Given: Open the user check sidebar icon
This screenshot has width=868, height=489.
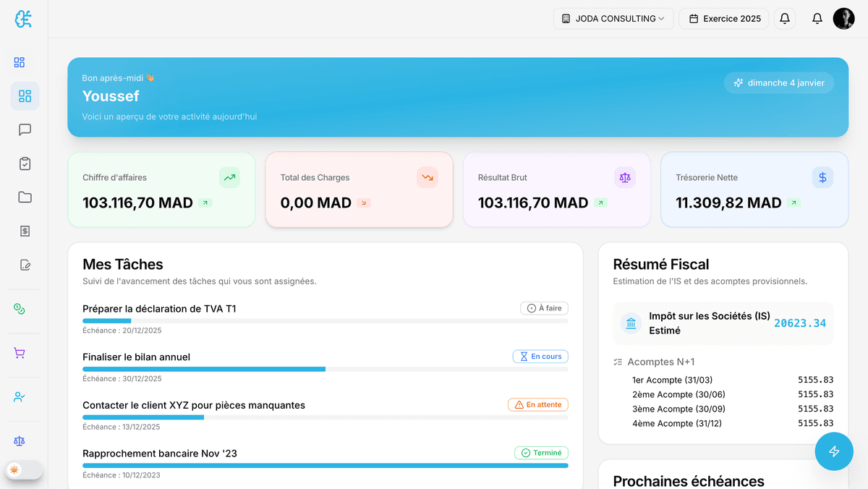Looking at the screenshot, I should tap(20, 397).
